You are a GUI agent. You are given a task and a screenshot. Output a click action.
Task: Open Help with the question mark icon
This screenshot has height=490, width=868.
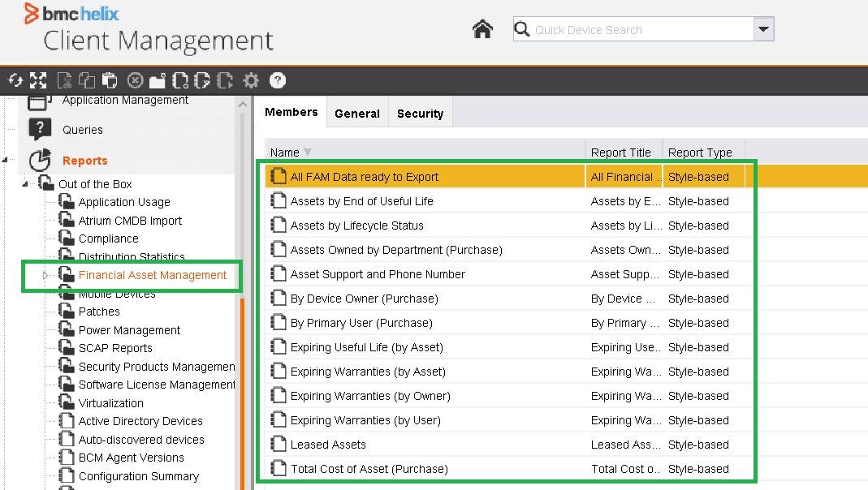pyautogui.click(x=278, y=81)
